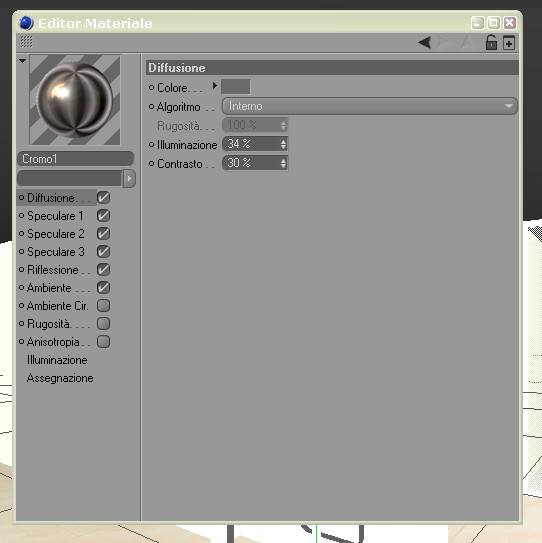Enable the Anisotropia checkbox
Viewport: 542px width, 543px height.
[103, 341]
